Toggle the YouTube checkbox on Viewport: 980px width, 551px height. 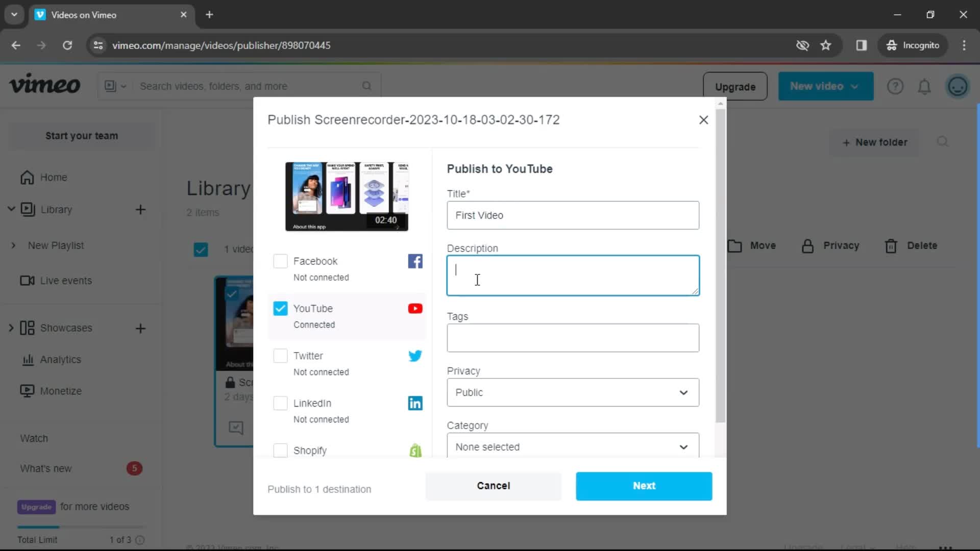[281, 309]
